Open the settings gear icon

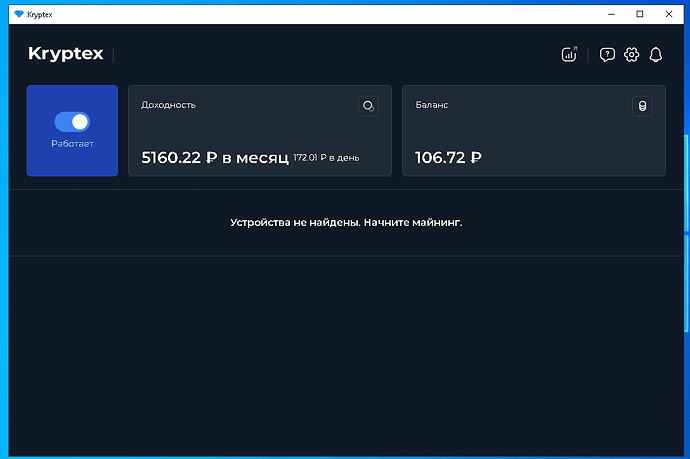631,55
